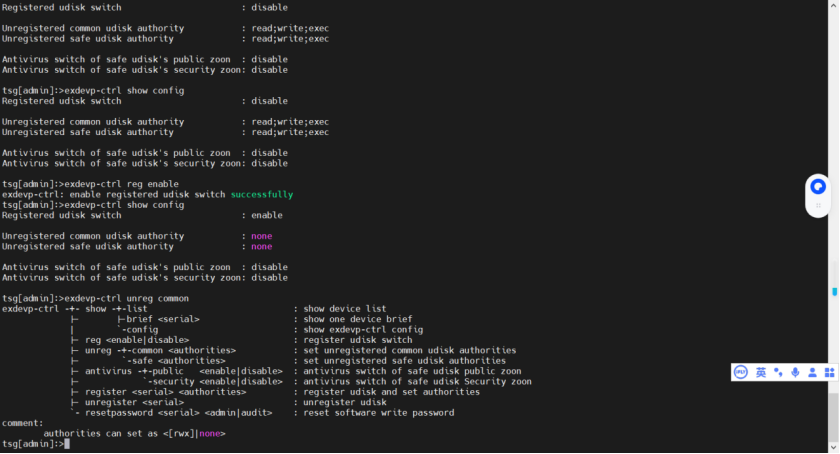Click the 'enable' value of Registered udisk switch
840x454 pixels.
coord(267,215)
